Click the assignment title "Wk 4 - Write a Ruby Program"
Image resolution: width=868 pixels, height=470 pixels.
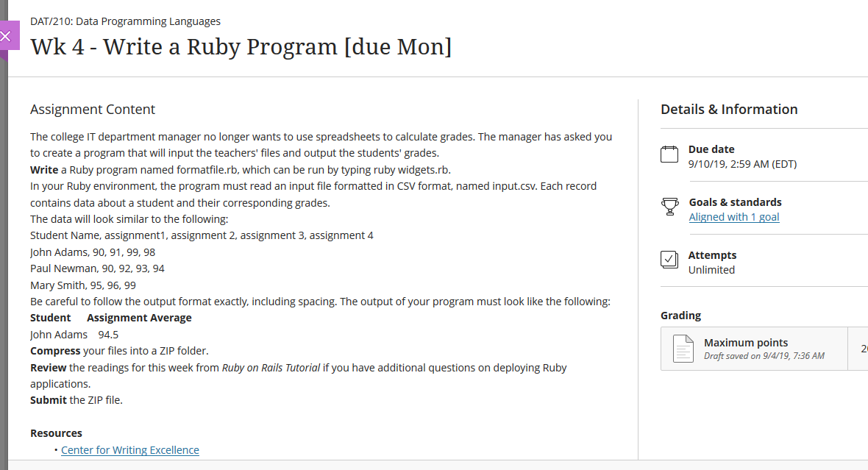(241, 47)
